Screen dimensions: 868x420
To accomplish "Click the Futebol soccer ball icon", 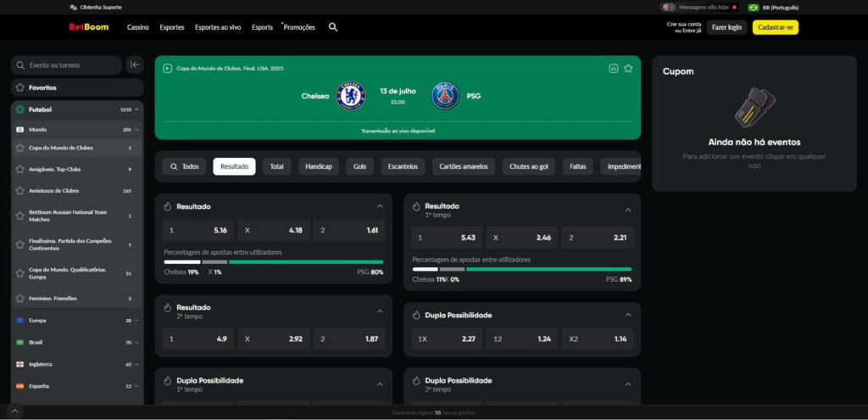I will (x=20, y=109).
